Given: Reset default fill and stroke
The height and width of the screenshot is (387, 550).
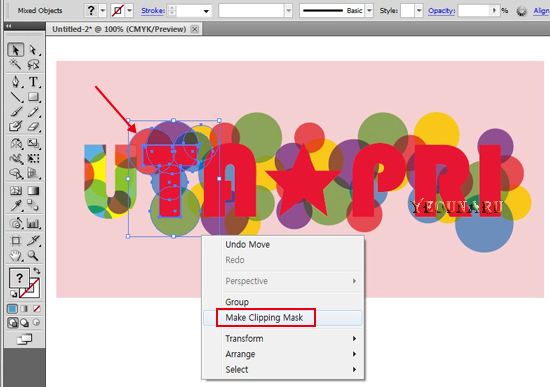Looking at the screenshot, I should [13, 294].
